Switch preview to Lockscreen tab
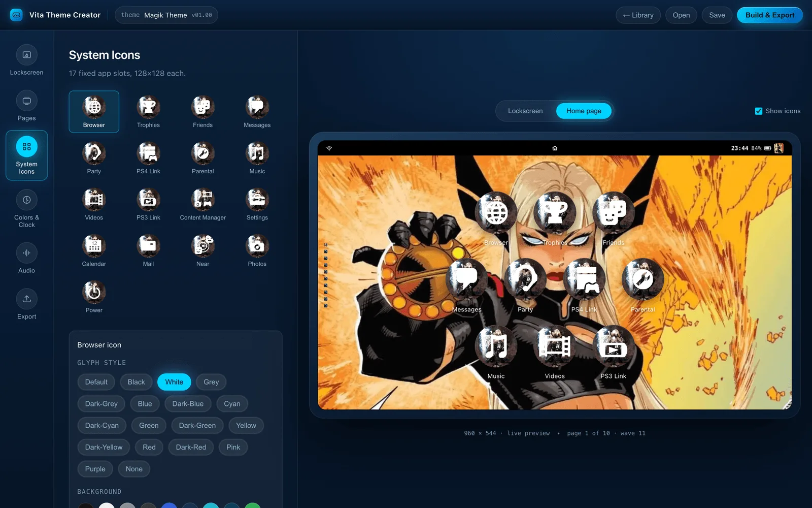This screenshot has width=812, height=508. [x=525, y=111]
